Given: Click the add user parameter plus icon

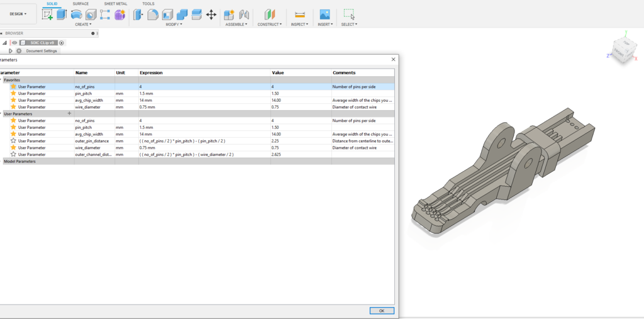Looking at the screenshot, I should 69,114.
